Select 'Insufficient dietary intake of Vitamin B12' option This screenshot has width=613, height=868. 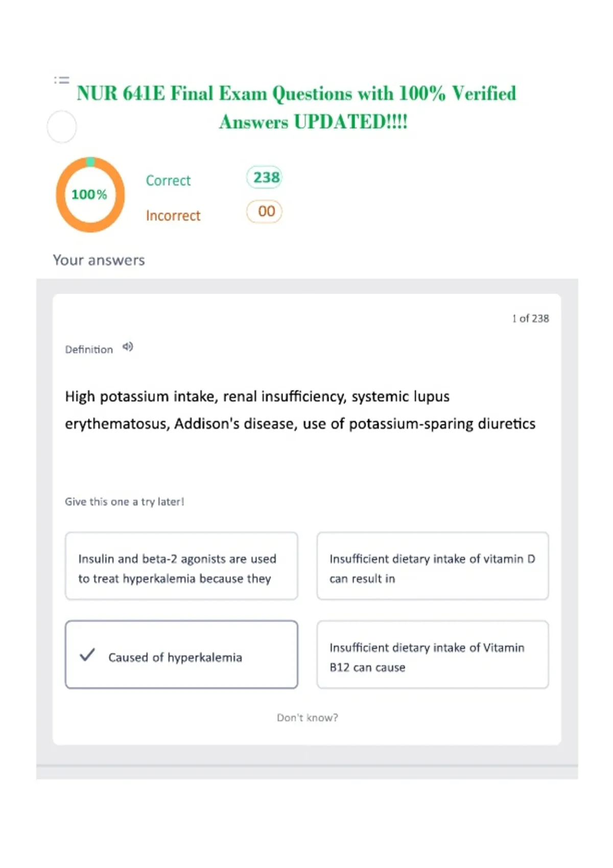pyautogui.click(x=433, y=655)
